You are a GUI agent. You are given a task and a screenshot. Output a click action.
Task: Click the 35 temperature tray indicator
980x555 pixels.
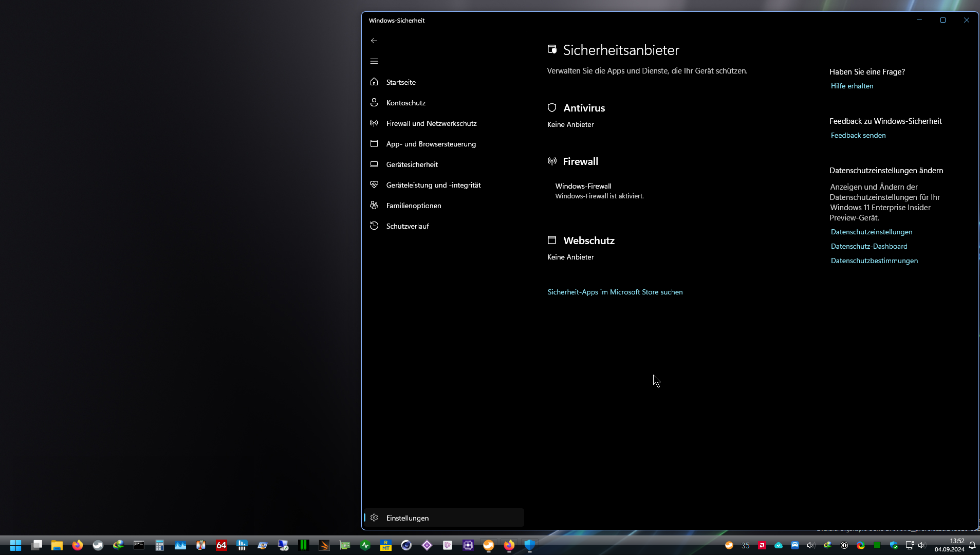746,545
